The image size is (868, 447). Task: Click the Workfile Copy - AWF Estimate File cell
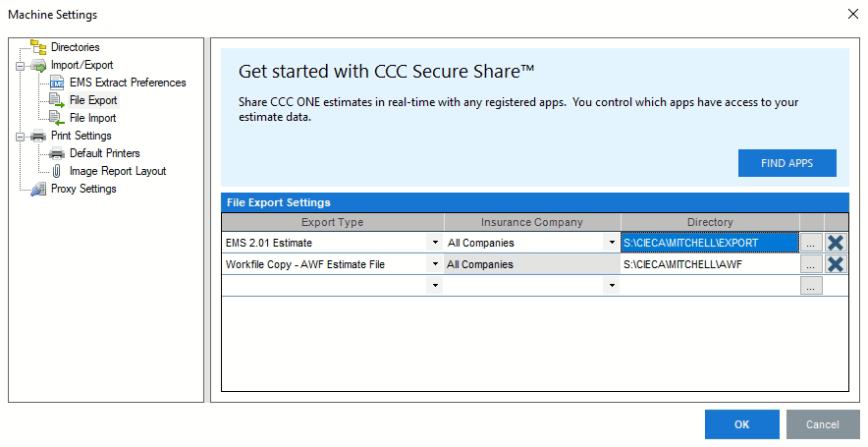325,264
